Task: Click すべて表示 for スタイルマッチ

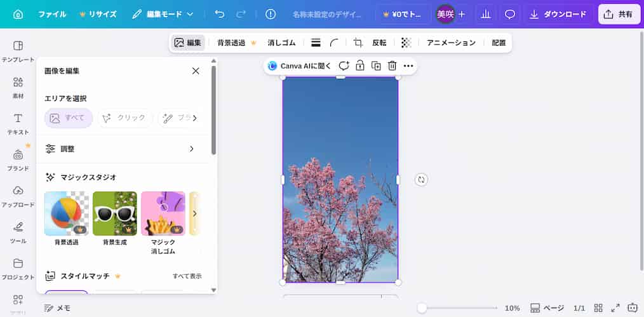Action: 187,276
